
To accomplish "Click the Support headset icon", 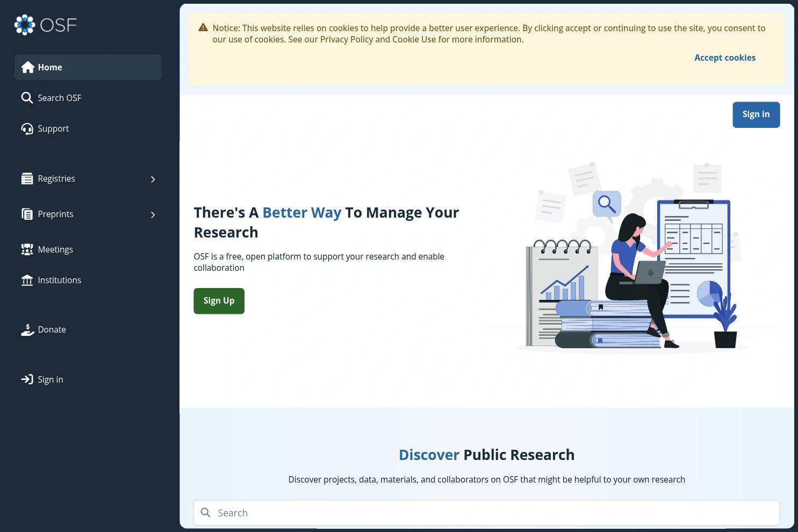I will click(x=27, y=128).
